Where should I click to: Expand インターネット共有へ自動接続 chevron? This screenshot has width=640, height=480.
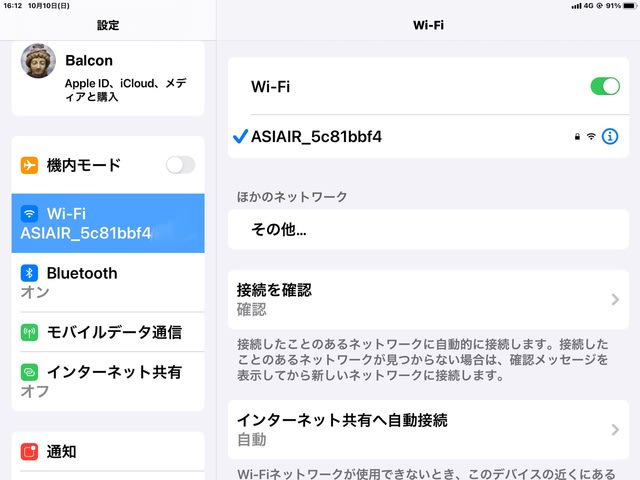click(x=614, y=429)
